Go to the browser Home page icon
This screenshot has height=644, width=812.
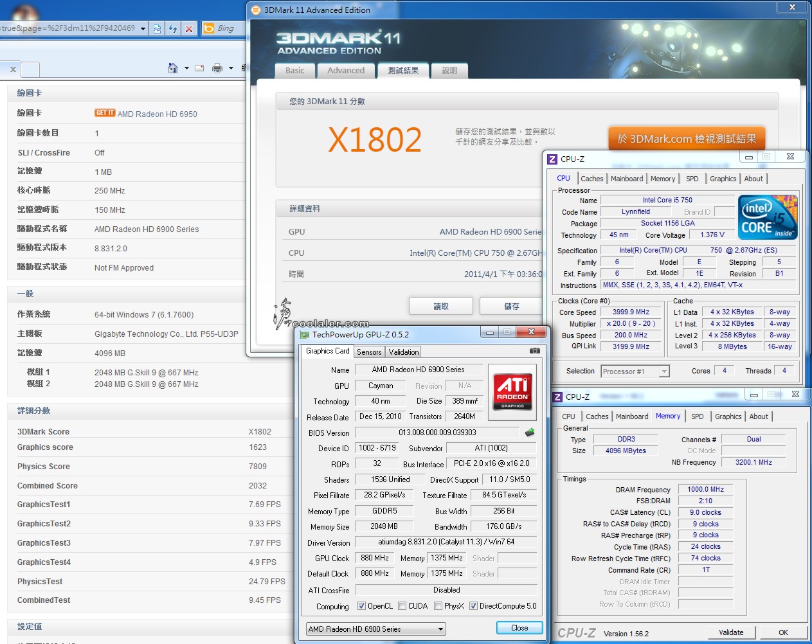[x=172, y=67]
